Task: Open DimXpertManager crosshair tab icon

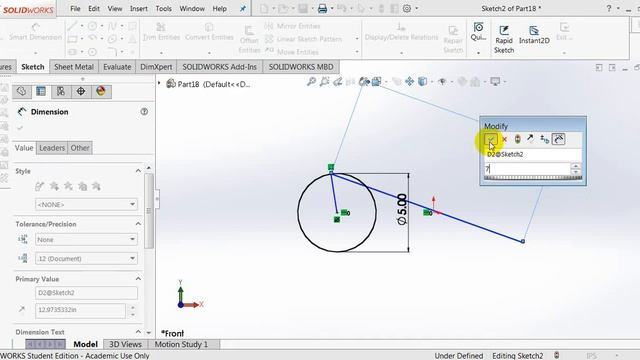Action: 81,91
